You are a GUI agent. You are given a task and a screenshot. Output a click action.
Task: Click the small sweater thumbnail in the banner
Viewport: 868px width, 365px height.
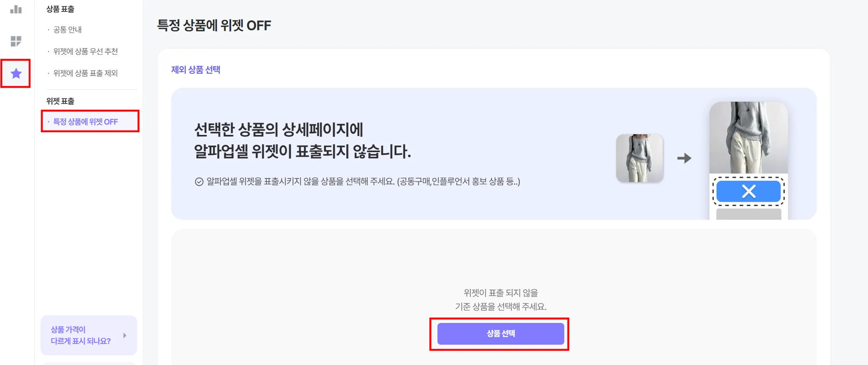click(639, 158)
